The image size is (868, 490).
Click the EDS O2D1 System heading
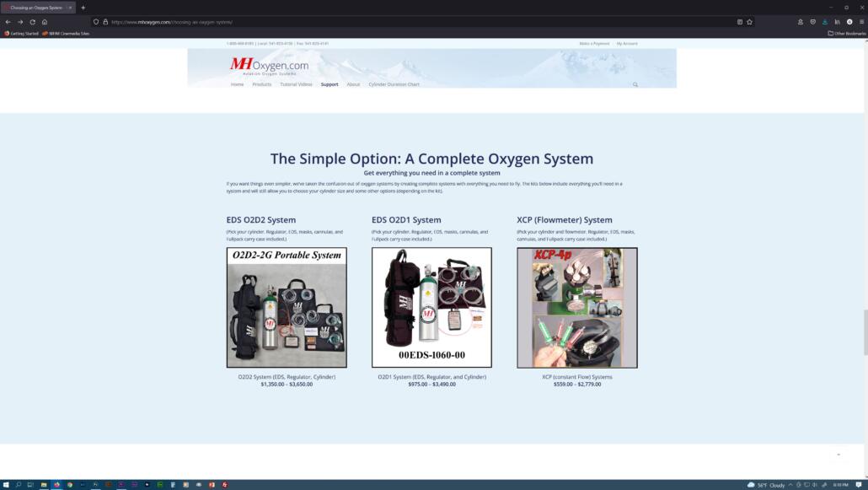(406, 220)
